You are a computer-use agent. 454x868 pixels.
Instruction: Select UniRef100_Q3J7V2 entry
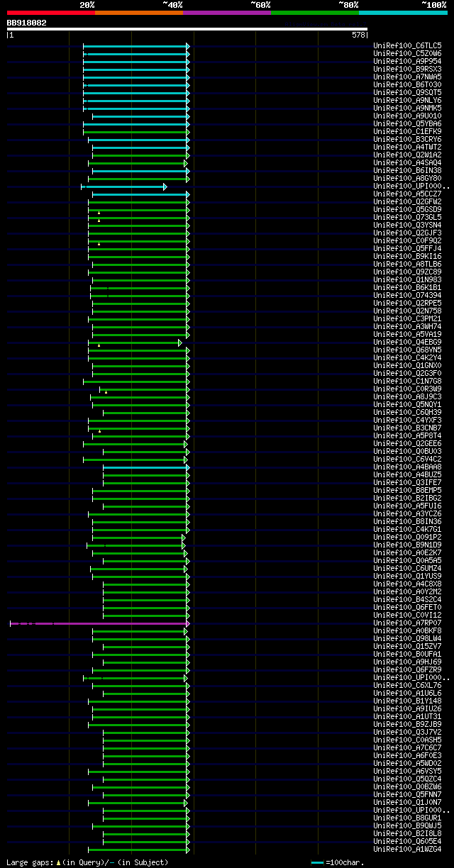407,733
